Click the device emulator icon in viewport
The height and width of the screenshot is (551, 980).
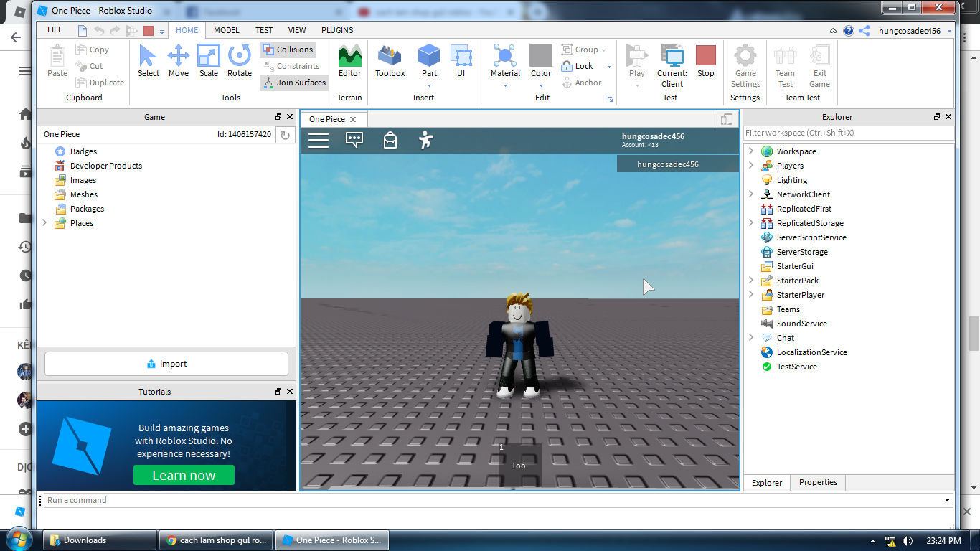click(727, 119)
